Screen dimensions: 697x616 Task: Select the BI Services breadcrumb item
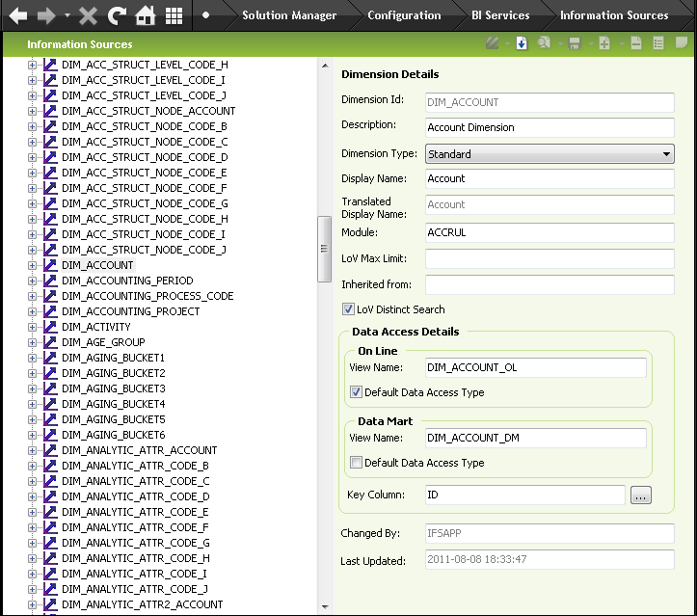tap(499, 15)
